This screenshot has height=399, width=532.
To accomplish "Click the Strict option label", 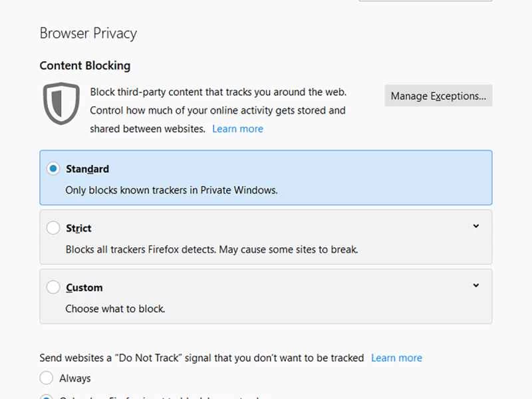I will point(78,228).
